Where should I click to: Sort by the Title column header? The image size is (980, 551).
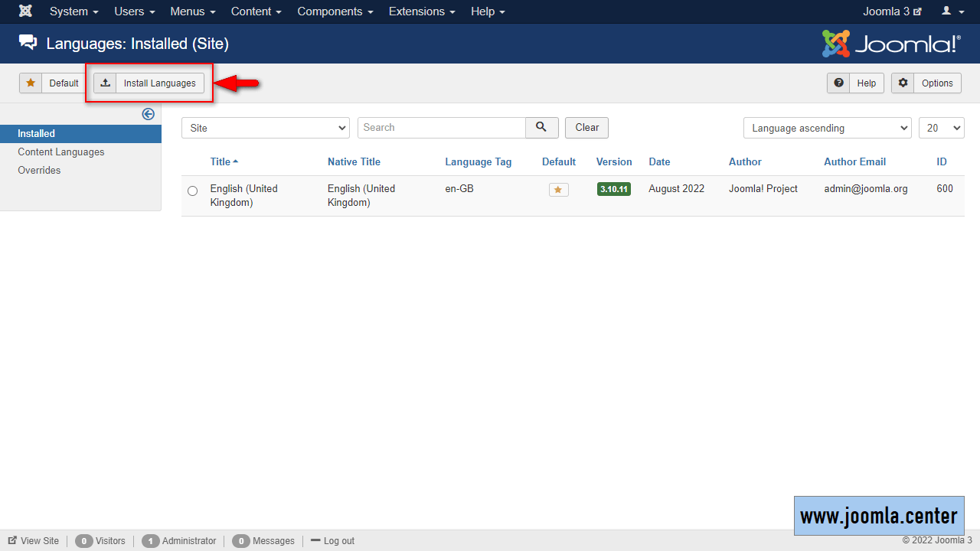(x=220, y=162)
